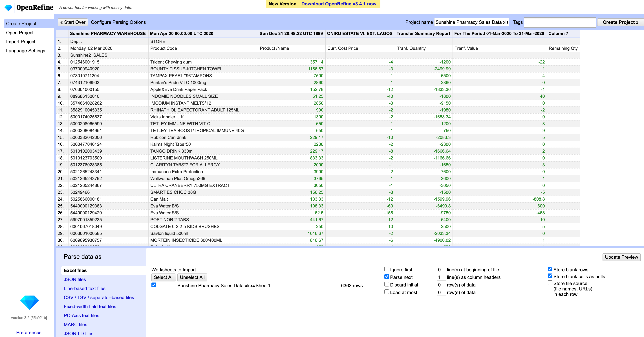644x337 pixels.
Task: Click the Start Over button
Action: [73, 22]
